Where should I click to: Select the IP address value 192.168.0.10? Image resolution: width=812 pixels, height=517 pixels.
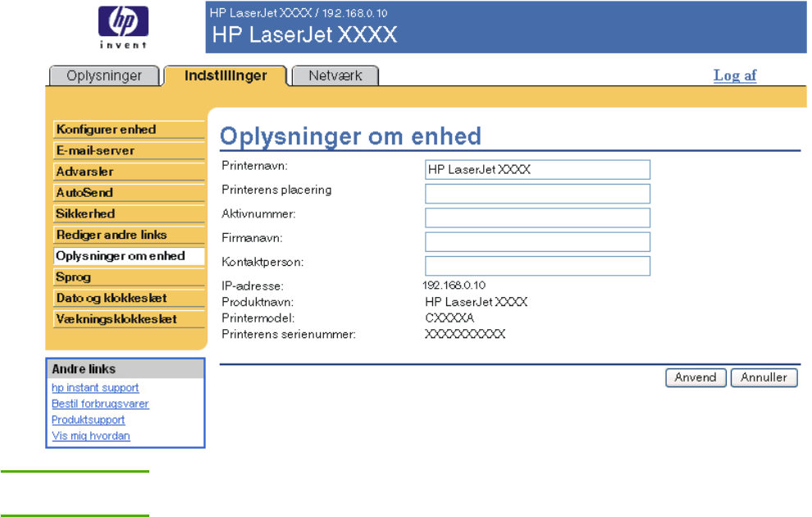[x=454, y=286]
